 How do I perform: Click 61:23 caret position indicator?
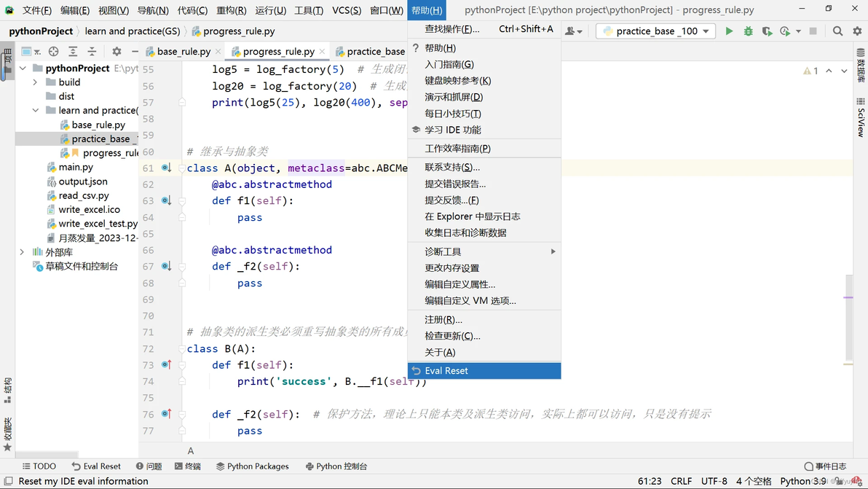(x=650, y=481)
